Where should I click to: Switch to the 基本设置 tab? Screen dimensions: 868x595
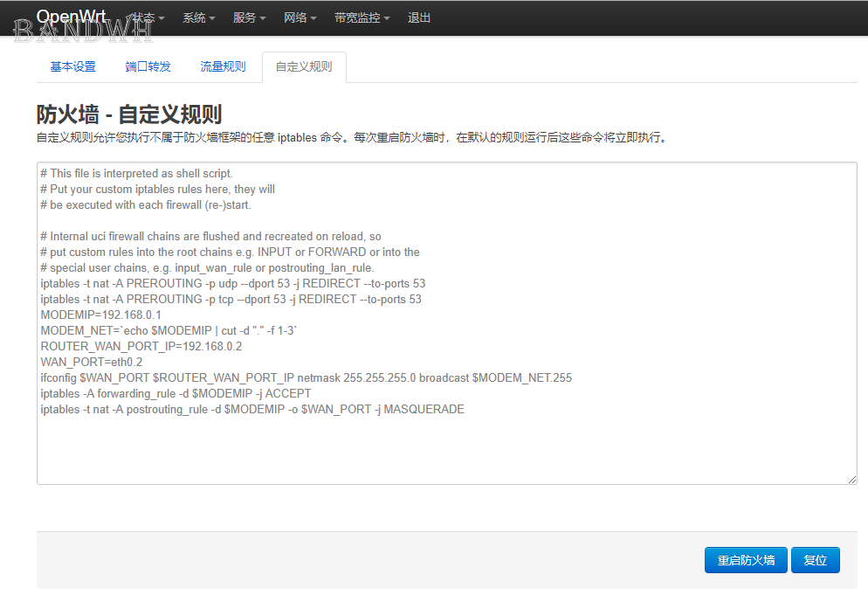(73, 66)
